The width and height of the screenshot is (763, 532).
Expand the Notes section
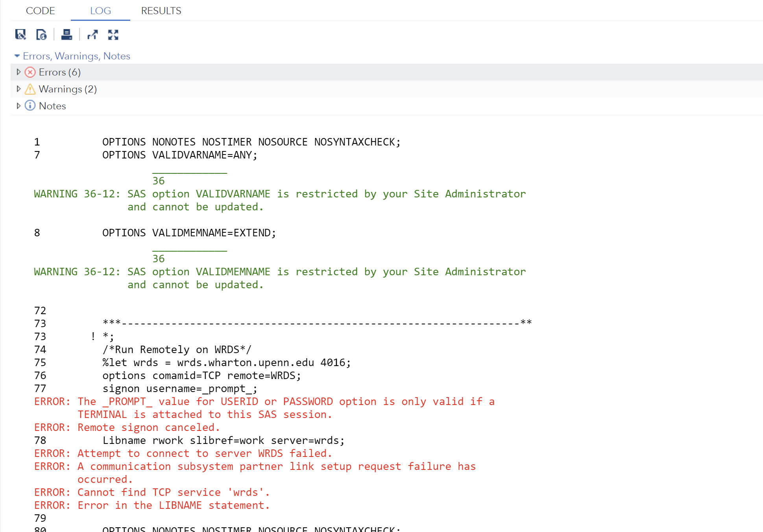[x=18, y=105]
